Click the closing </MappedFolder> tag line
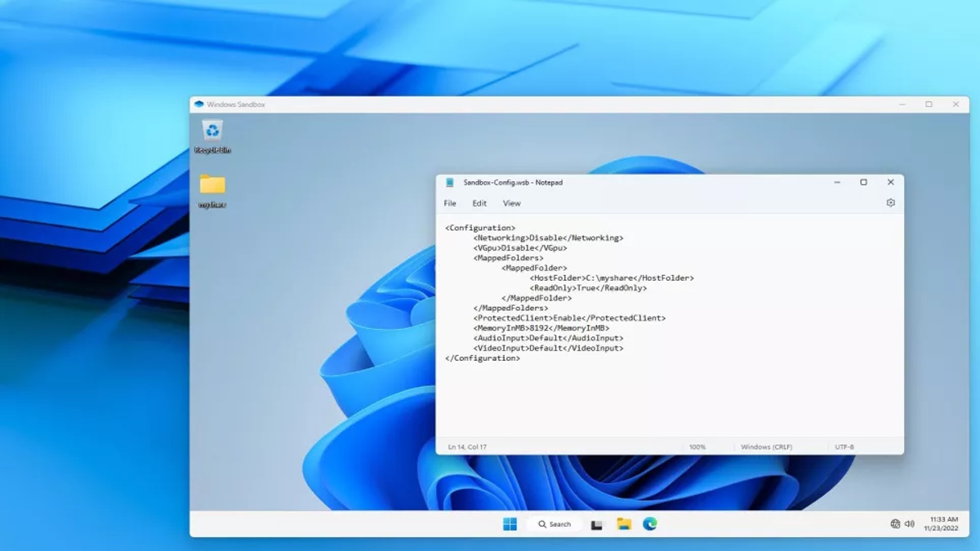This screenshot has height=551, width=980. pos(537,298)
